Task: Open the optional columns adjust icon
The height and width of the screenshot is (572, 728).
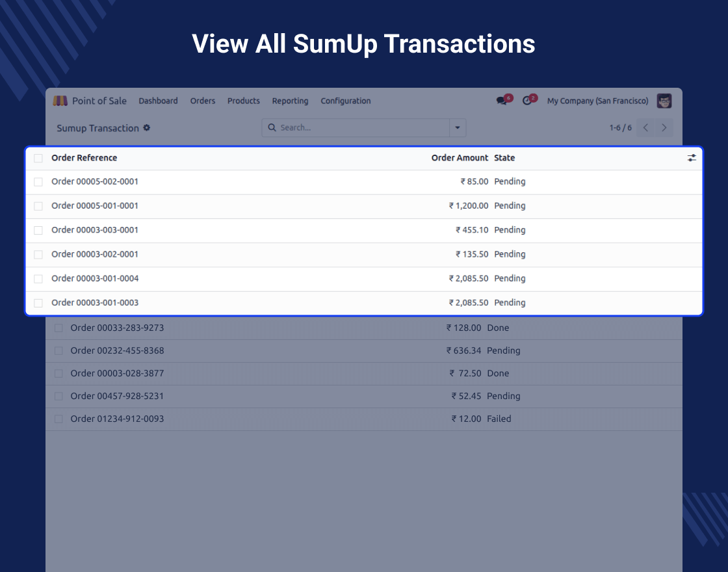Action: pos(692,158)
